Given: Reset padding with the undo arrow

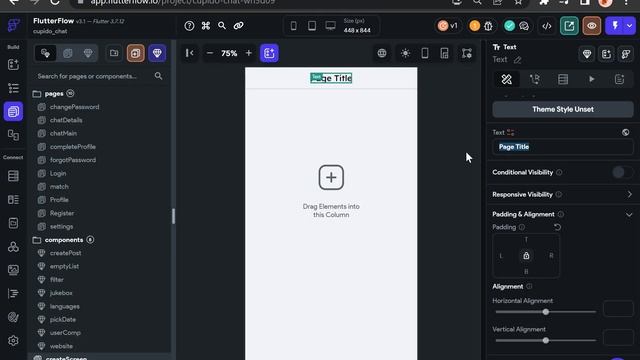Looking at the screenshot, I should 558,227.
